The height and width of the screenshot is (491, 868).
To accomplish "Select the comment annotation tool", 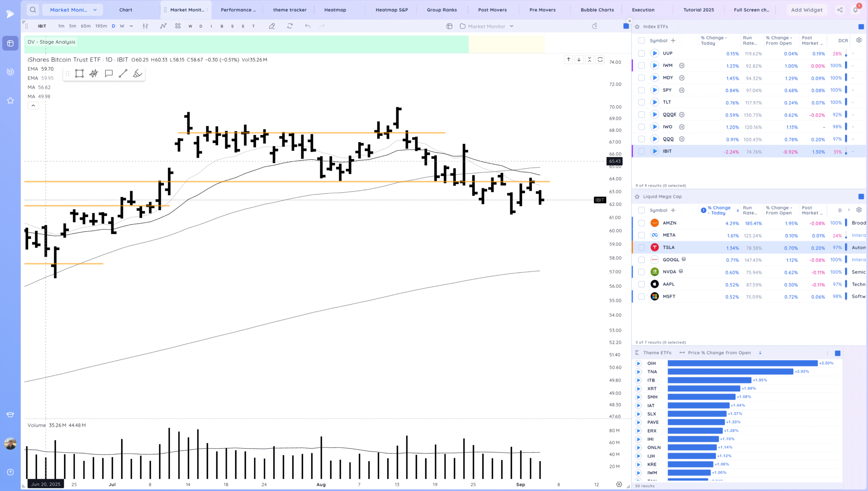I will point(108,74).
